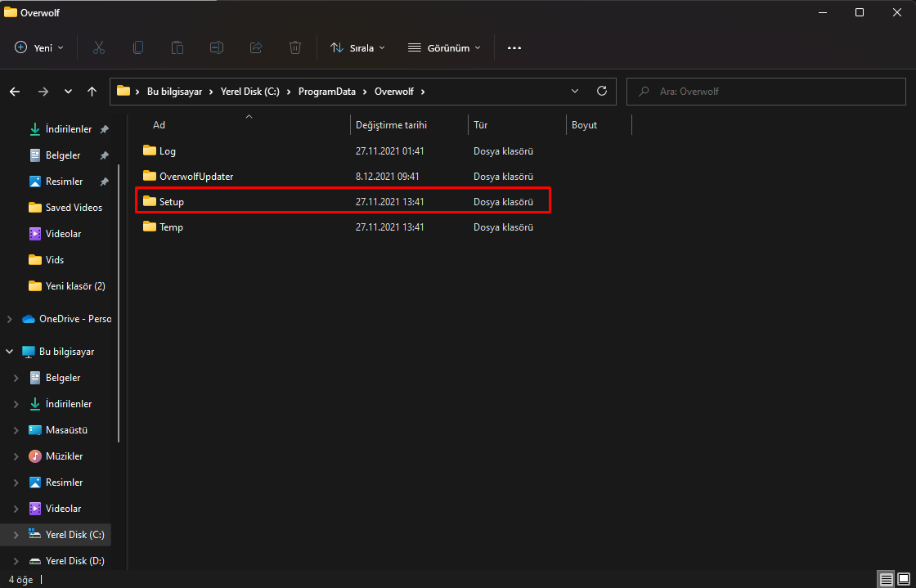Click Overwolf in the address breadcrumb
Image resolution: width=916 pixels, height=588 pixels.
(x=393, y=92)
